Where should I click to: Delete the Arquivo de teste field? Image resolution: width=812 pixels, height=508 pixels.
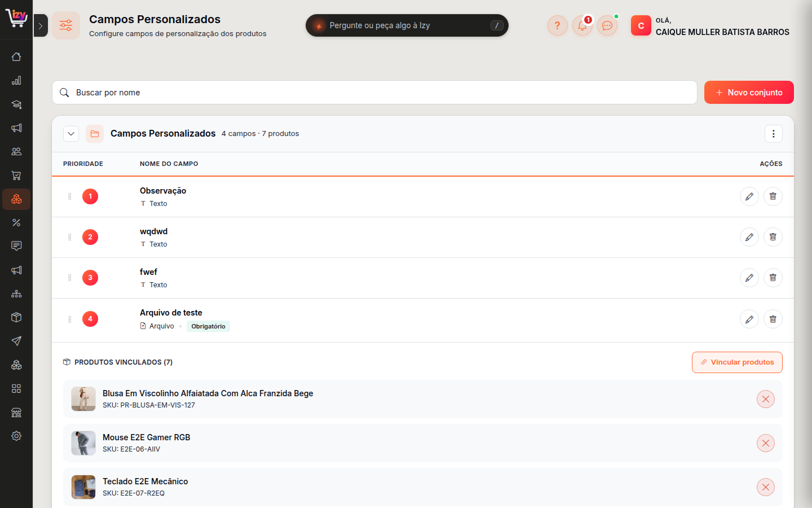[773, 319]
